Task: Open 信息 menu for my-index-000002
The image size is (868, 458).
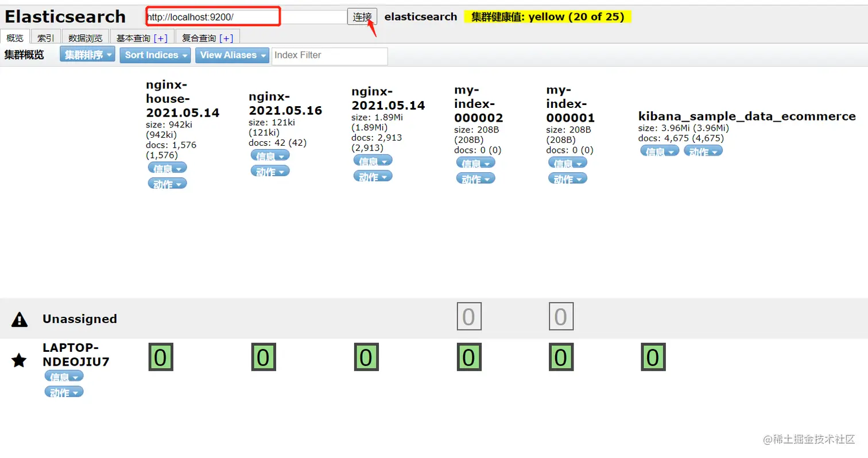Action: pyautogui.click(x=475, y=162)
